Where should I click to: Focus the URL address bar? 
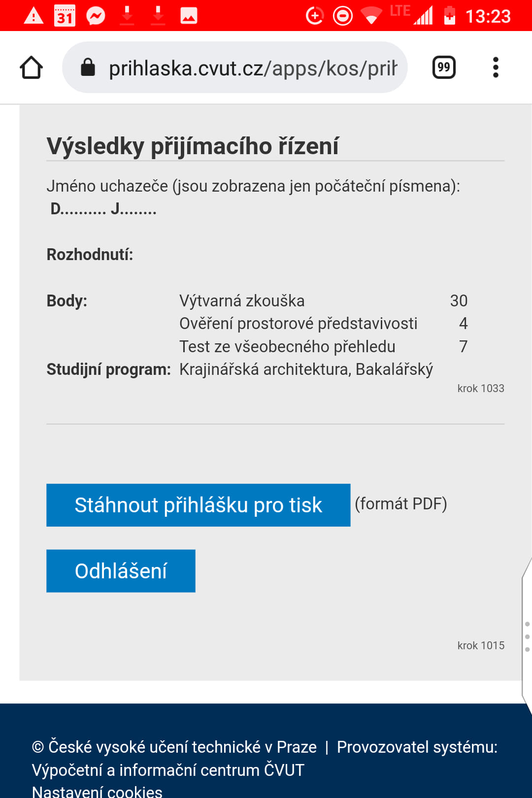[251, 68]
